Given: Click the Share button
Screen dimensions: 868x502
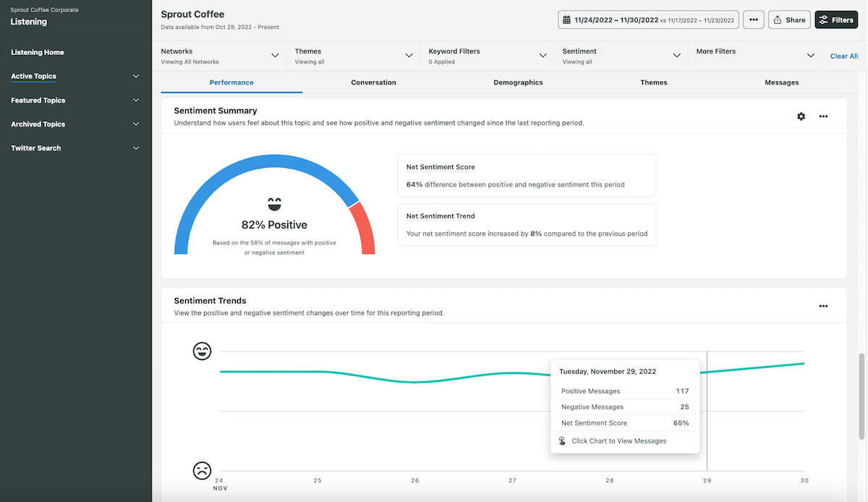Looking at the screenshot, I should coord(788,20).
